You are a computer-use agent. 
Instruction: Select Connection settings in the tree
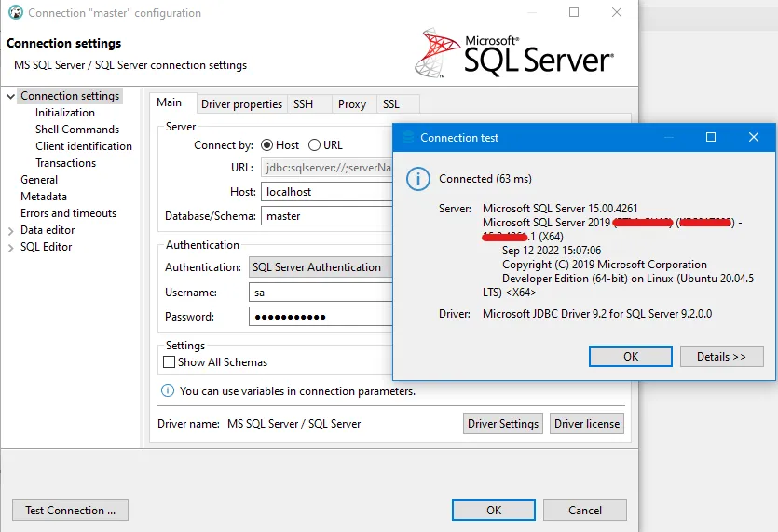(x=70, y=96)
